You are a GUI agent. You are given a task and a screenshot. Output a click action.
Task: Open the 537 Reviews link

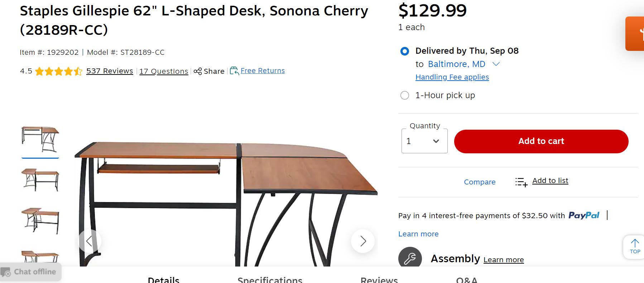(110, 71)
